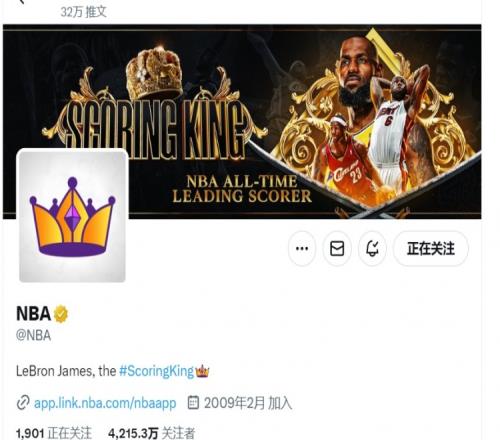Viewport: 500px width, 440px height.
Task: Click the back arrow at top left
Action: click(x=22, y=2)
